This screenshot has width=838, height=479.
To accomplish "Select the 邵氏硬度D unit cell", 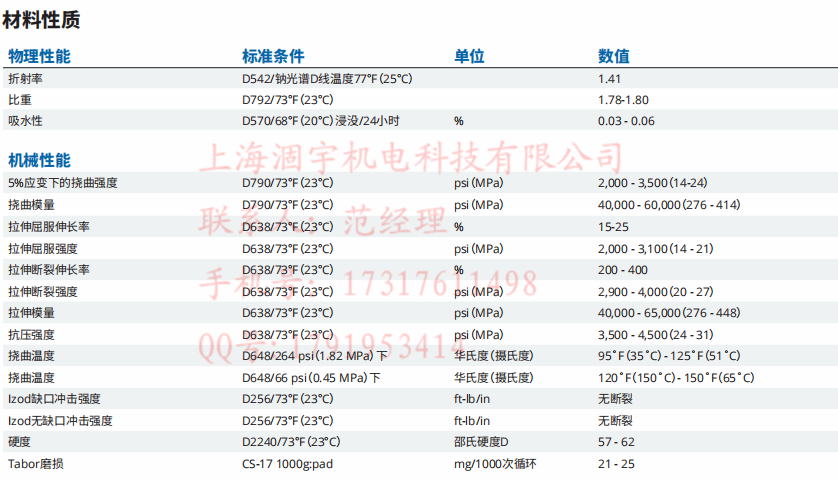I will coord(481,442).
